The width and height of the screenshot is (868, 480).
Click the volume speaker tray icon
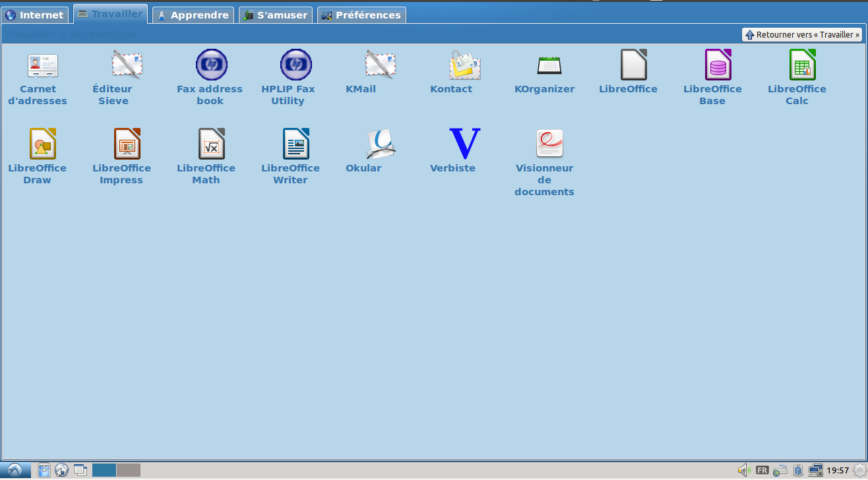743,470
